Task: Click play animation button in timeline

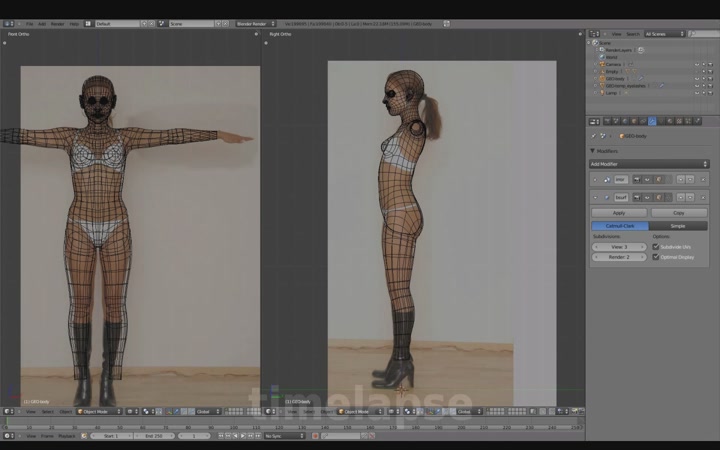Action: [x=243, y=436]
